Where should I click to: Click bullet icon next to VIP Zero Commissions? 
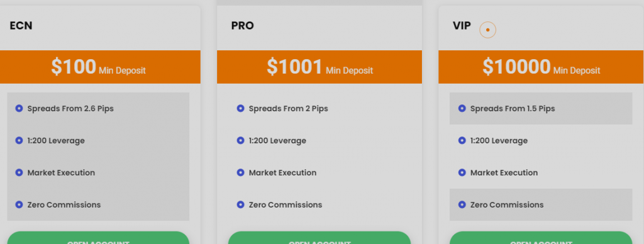[462, 204]
